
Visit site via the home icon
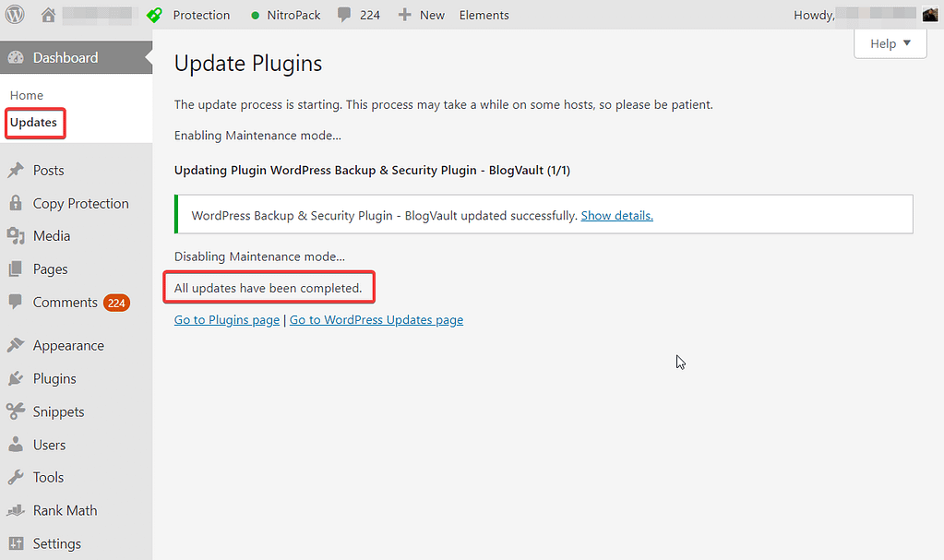point(48,15)
